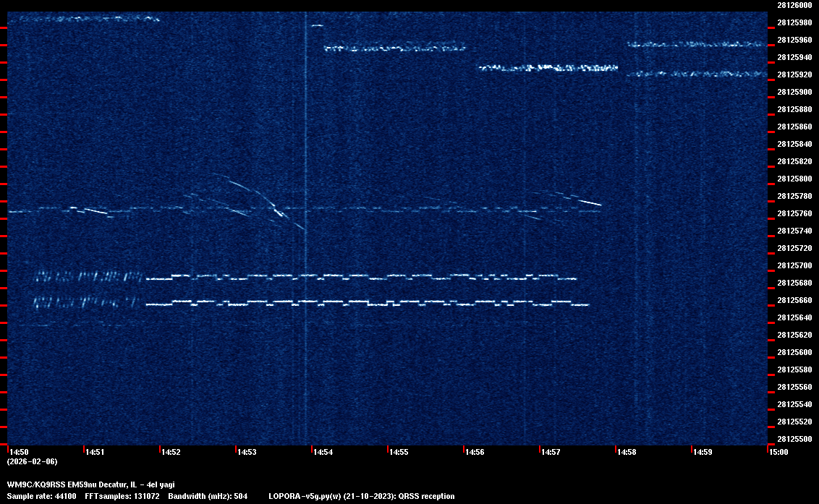This screenshot has width=819, height=504.
Task: Click the 15:00 end time label
Action: tap(778, 452)
